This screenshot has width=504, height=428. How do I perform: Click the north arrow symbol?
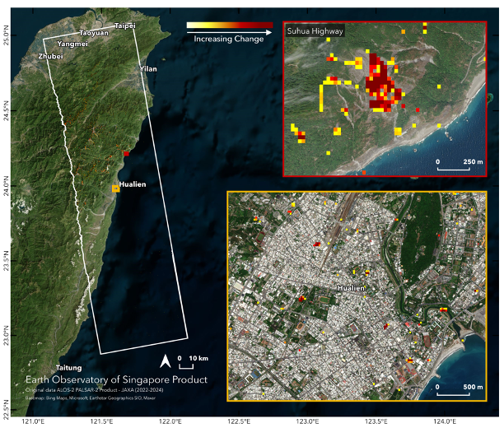166,360
